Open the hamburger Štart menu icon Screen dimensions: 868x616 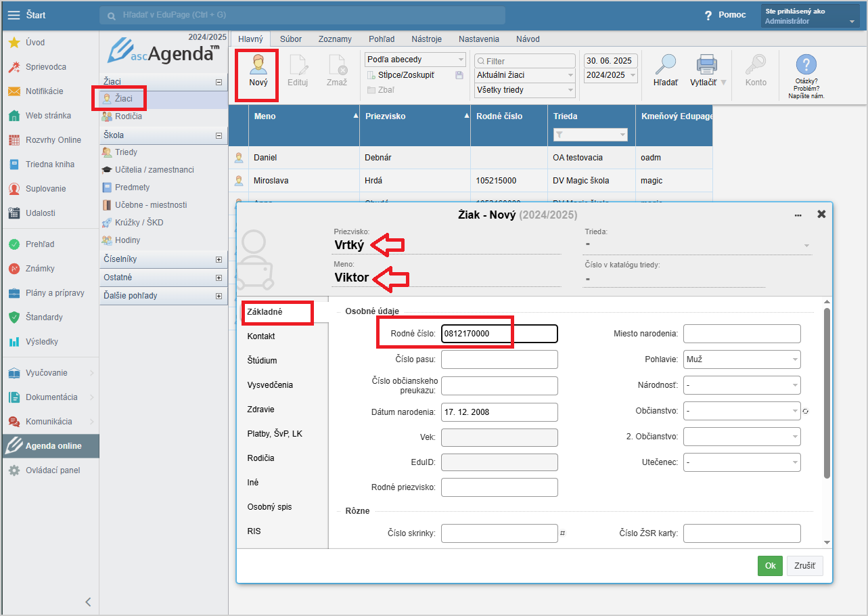tap(14, 15)
